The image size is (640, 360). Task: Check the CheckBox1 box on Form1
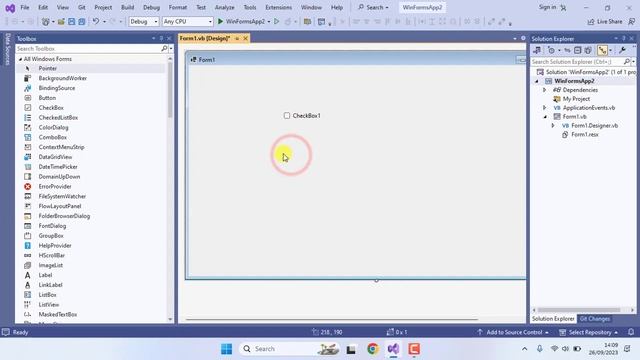click(x=287, y=116)
